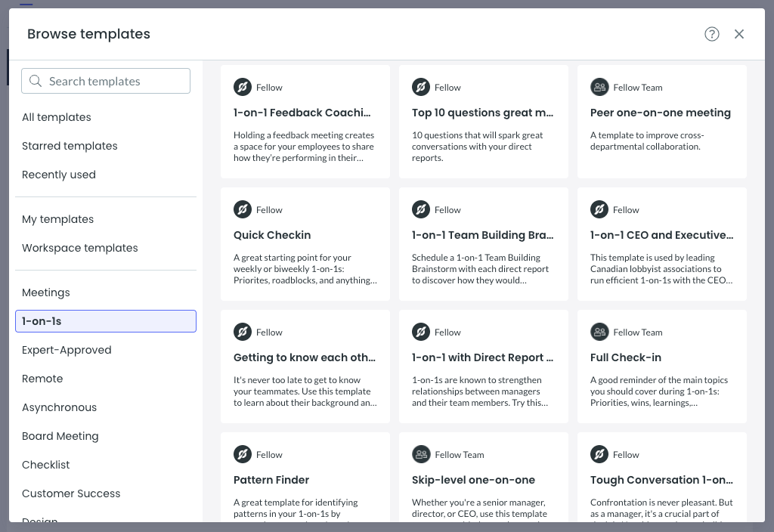Viewport: 774px width, 532px height.
Task: Select the Expert-Approved category
Action: 67,350
